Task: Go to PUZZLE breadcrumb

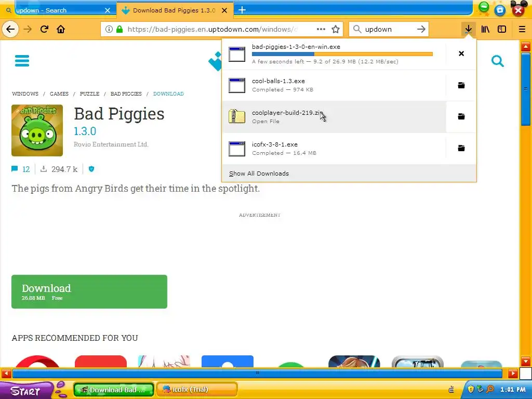Action: (89, 94)
